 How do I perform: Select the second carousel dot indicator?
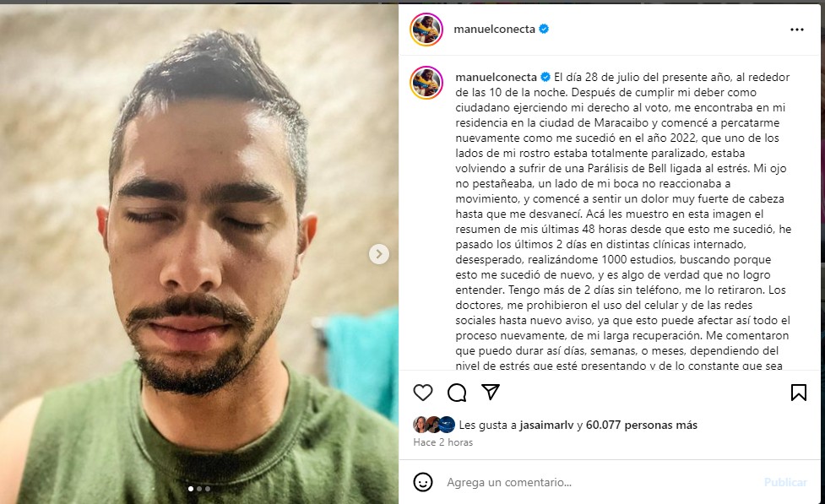point(199,489)
